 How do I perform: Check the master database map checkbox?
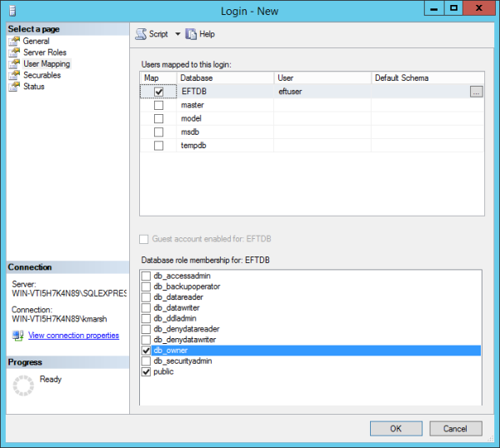tap(158, 106)
